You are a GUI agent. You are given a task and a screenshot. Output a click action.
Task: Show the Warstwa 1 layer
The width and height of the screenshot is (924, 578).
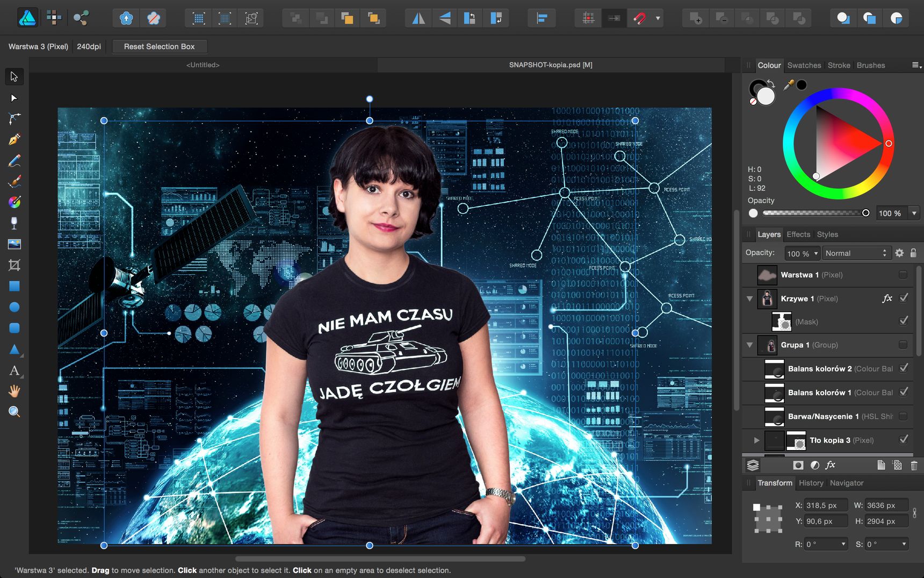pos(903,275)
